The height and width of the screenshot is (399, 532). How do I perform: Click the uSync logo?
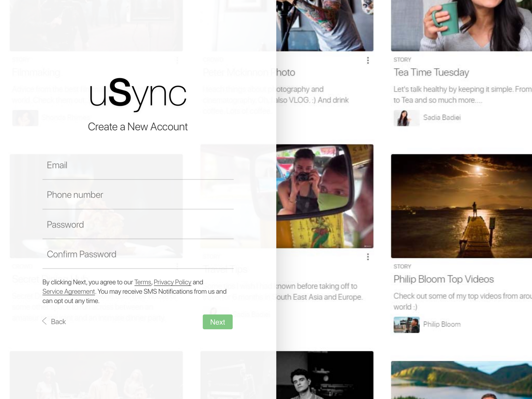click(138, 94)
